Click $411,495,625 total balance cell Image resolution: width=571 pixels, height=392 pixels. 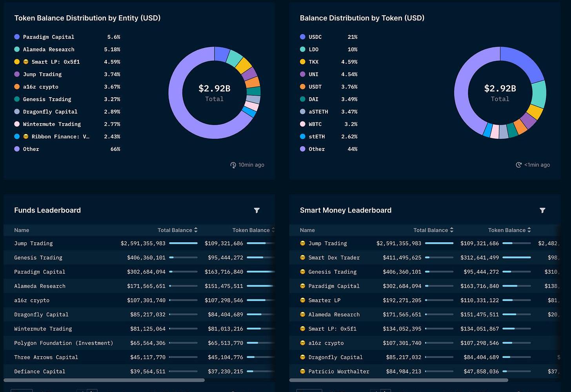pyautogui.click(x=402, y=258)
